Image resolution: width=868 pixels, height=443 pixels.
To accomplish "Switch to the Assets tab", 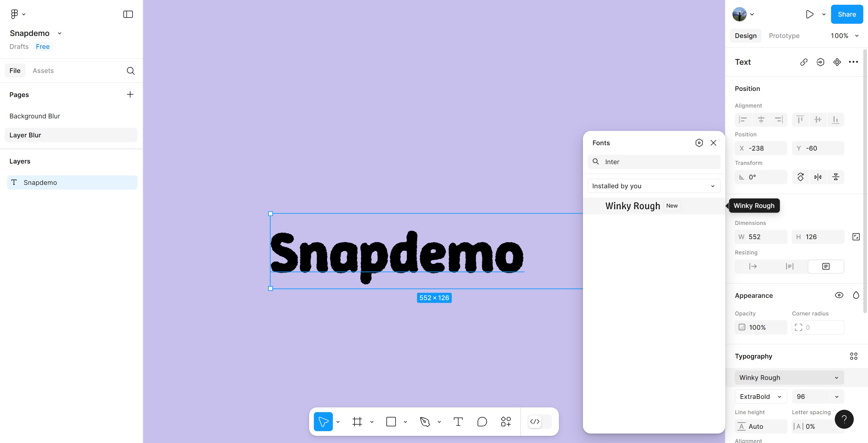I will click(43, 71).
